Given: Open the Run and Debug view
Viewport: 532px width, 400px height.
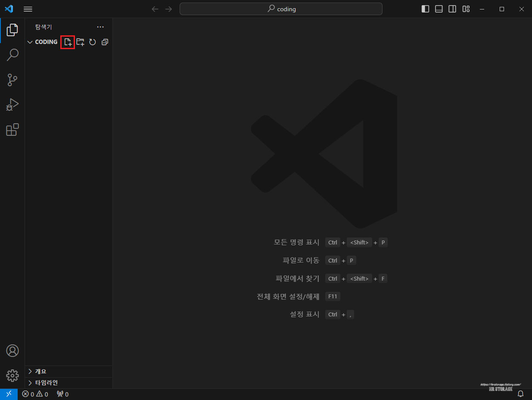Looking at the screenshot, I should [12, 105].
